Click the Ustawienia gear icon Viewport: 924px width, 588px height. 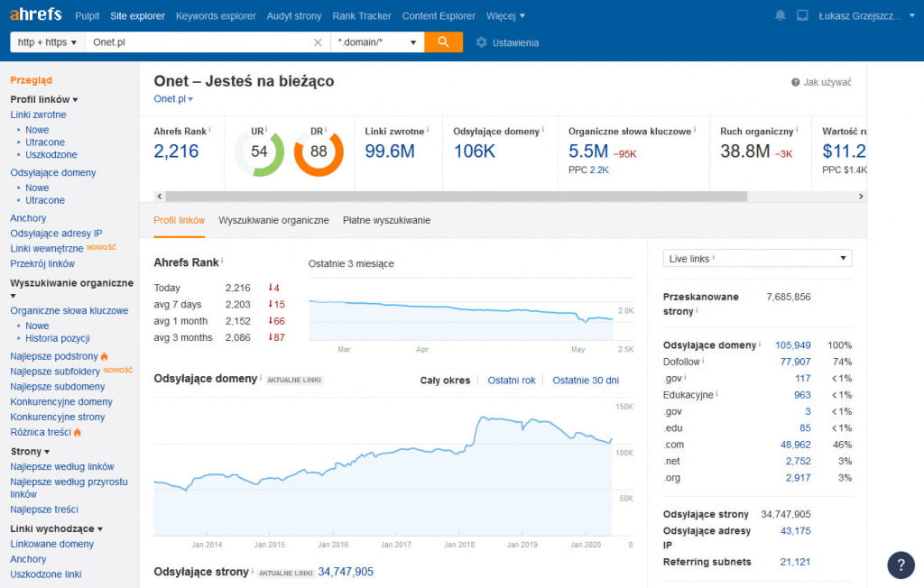[x=482, y=42]
